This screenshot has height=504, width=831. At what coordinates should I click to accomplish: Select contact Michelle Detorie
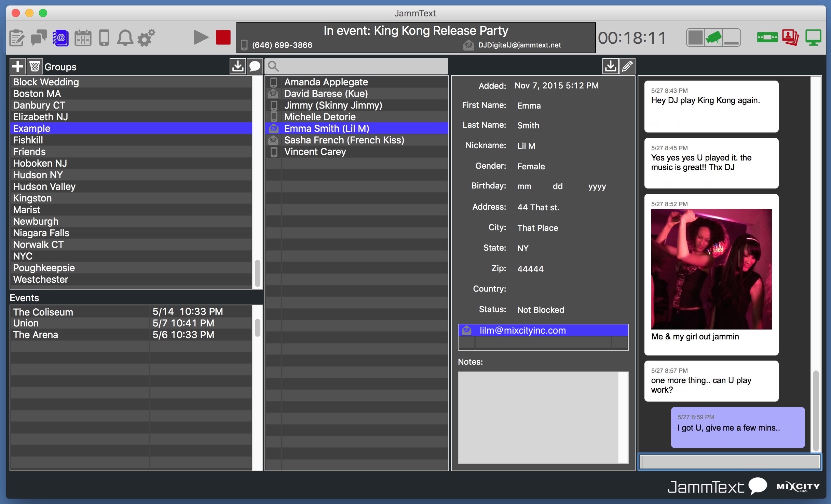tap(357, 117)
